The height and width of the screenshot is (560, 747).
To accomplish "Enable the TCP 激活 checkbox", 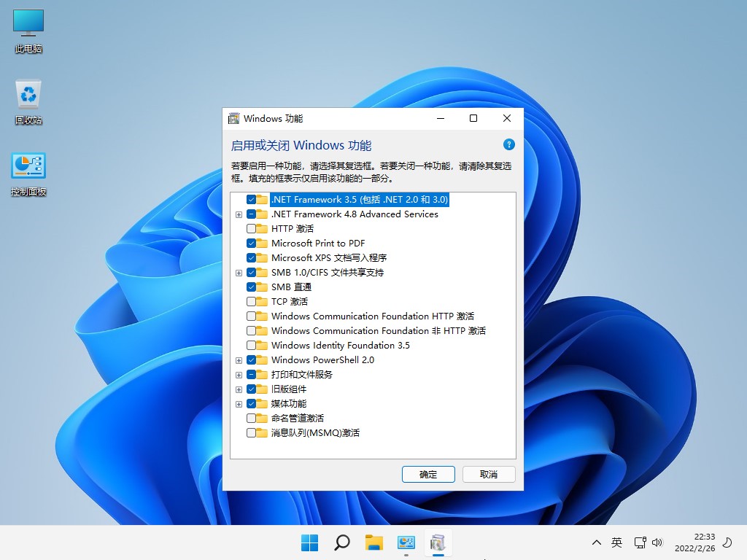I will [x=252, y=302].
